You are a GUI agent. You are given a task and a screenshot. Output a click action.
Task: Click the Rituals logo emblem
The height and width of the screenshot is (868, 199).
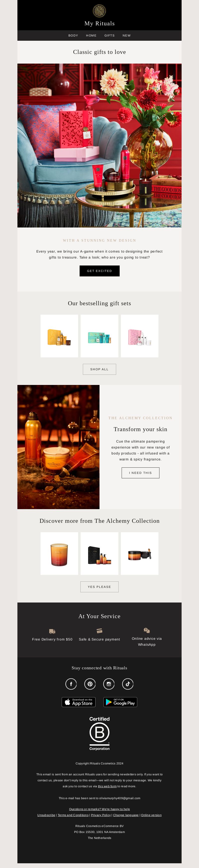[x=99, y=11]
